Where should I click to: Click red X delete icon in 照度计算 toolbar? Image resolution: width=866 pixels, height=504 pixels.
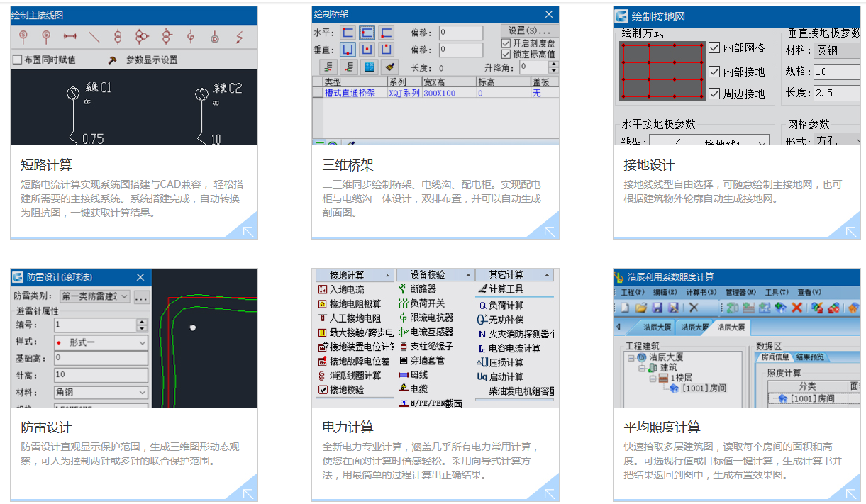796,308
